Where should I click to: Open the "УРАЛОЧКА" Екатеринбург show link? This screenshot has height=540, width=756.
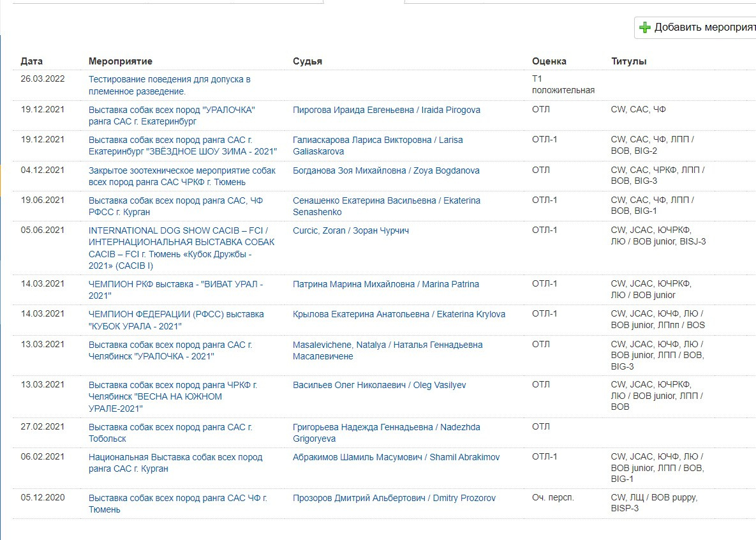click(172, 110)
